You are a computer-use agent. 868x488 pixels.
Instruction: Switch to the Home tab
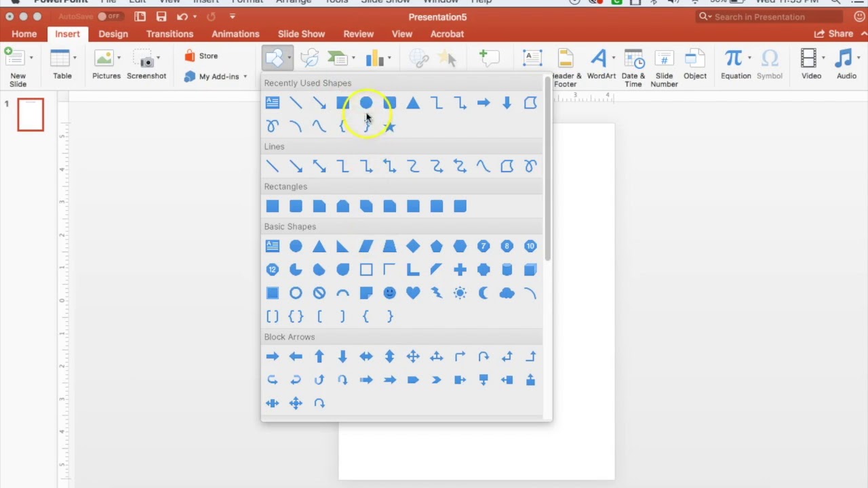click(24, 34)
